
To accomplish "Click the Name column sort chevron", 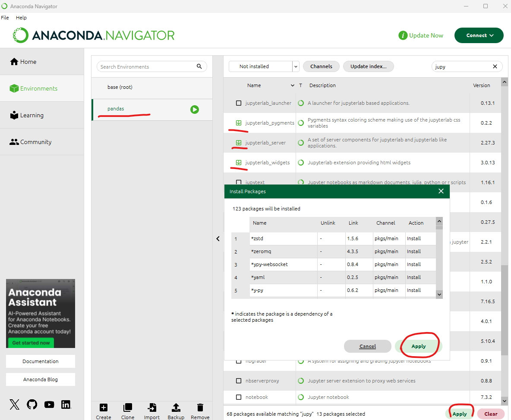I will pyautogui.click(x=292, y=85).
